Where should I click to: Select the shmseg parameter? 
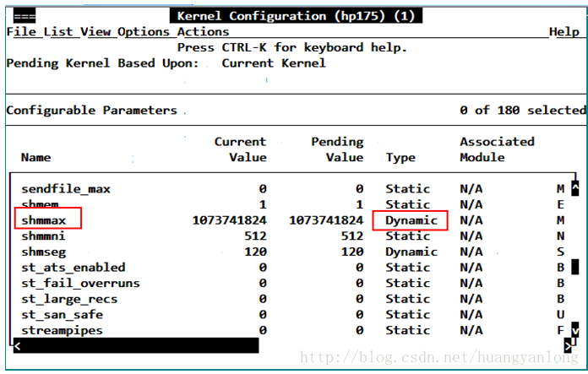point(43,252)
